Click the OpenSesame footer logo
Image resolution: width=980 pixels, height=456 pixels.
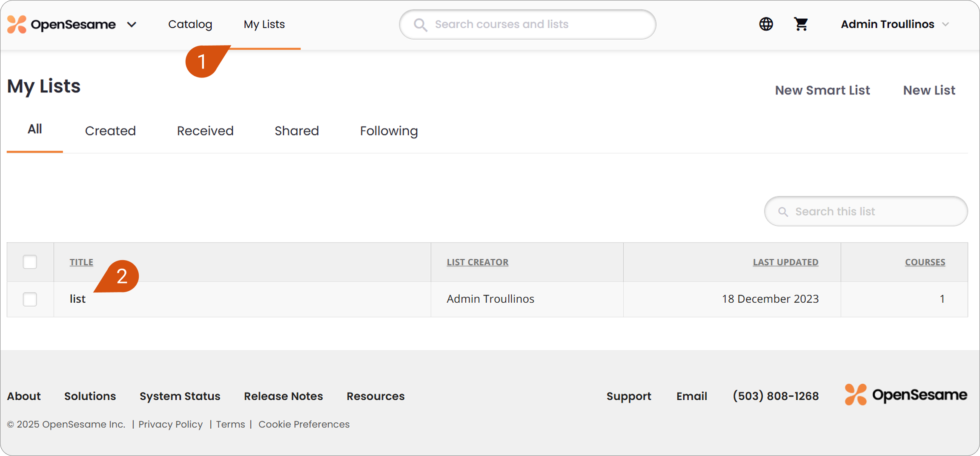point(906,395)
